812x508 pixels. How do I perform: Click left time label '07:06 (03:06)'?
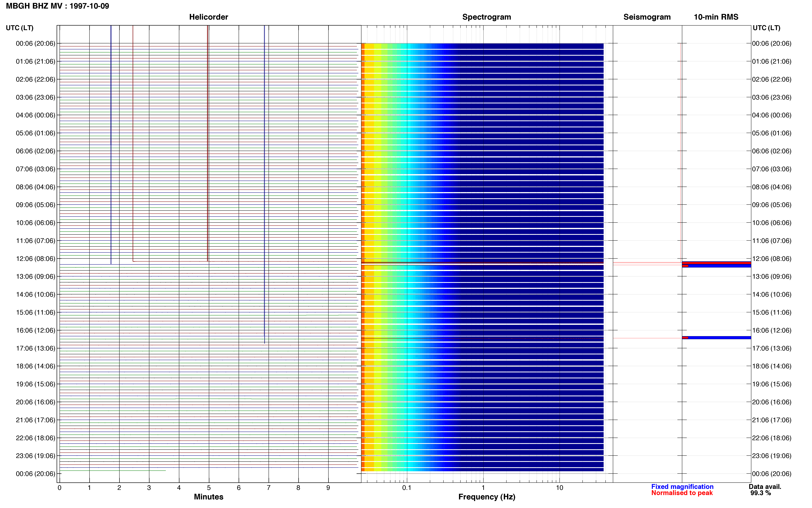(36, 169)
